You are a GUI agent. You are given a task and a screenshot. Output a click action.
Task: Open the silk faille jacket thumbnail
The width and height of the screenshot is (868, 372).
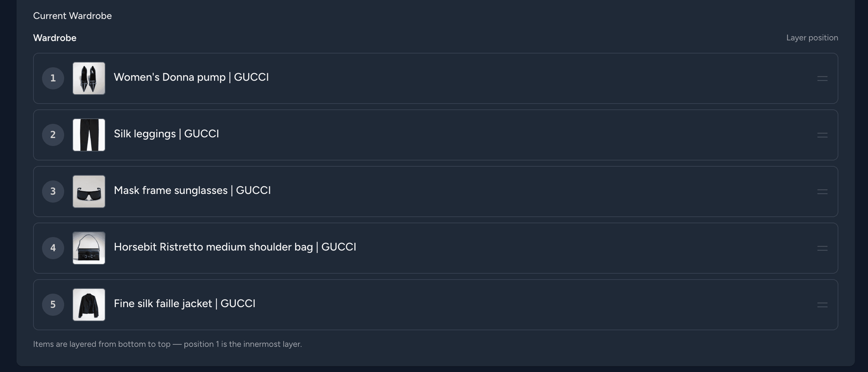pos(89,305)
